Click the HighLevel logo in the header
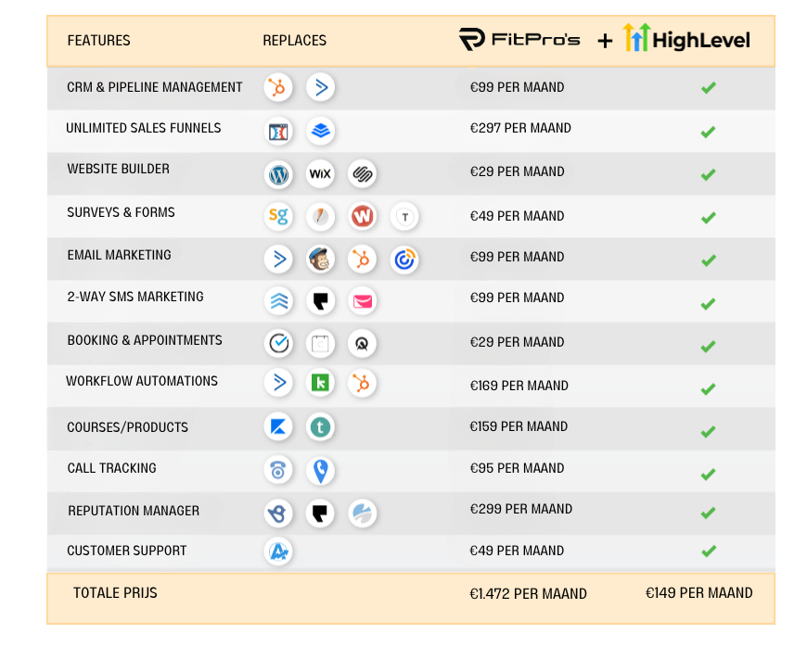Screen dimensions: 807x672 686,38
